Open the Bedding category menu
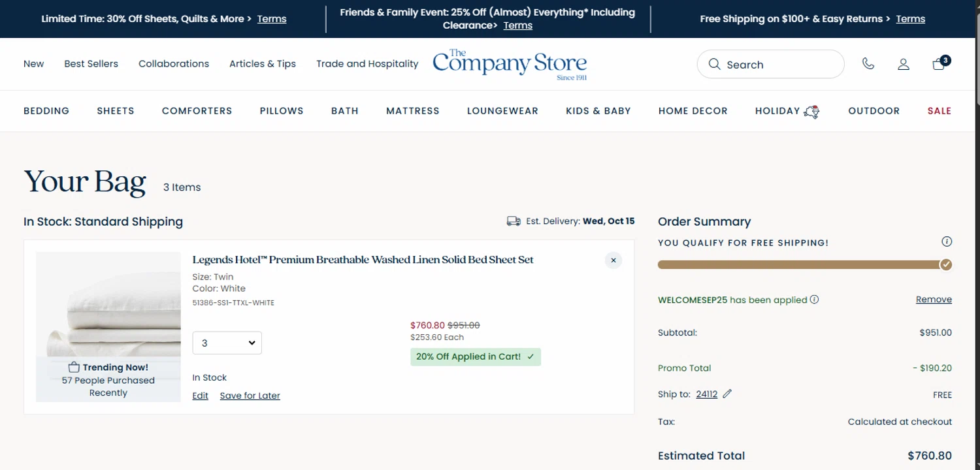Viewport: 980px width, 470px height. click(46, 111)
